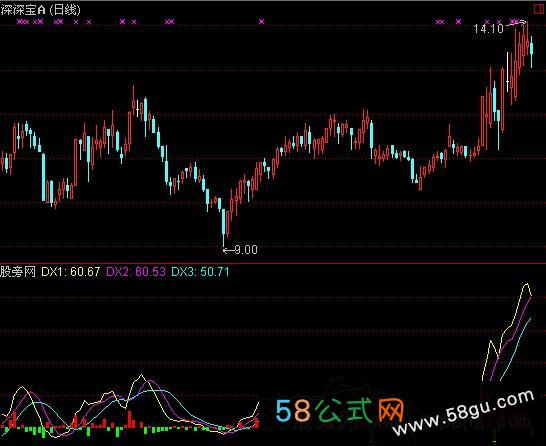Click the red divider line between chart panels
Image resolution: width=546 pixels, height=446 pixels.
click(x=273, y=263)
